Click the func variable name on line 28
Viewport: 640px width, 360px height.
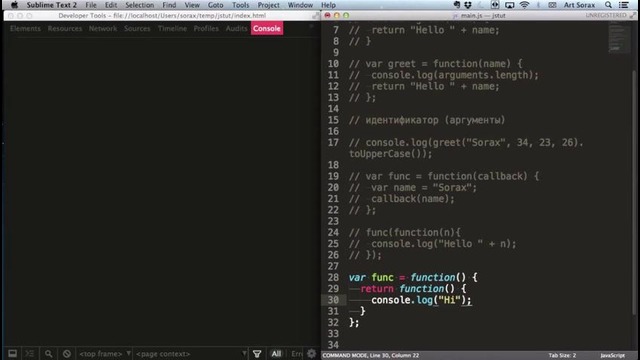382,278
